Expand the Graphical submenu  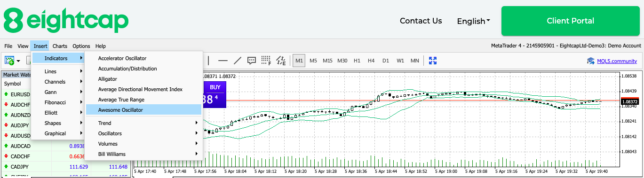58,133
